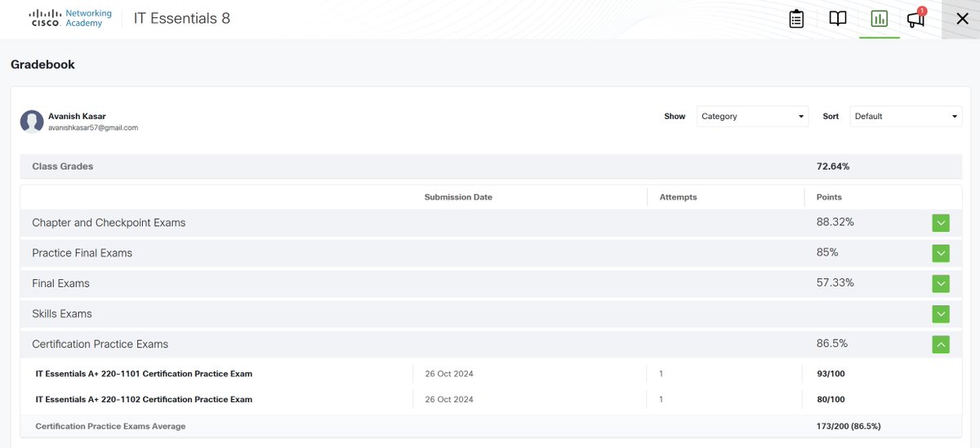Click the Cisco Networking Academy logo
Screen dimensions: 980x448
click(70, 19)
